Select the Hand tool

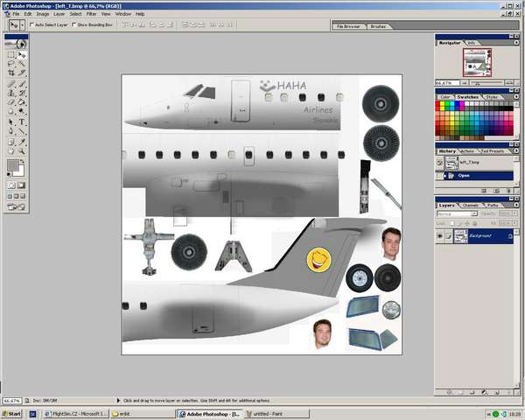11,150
